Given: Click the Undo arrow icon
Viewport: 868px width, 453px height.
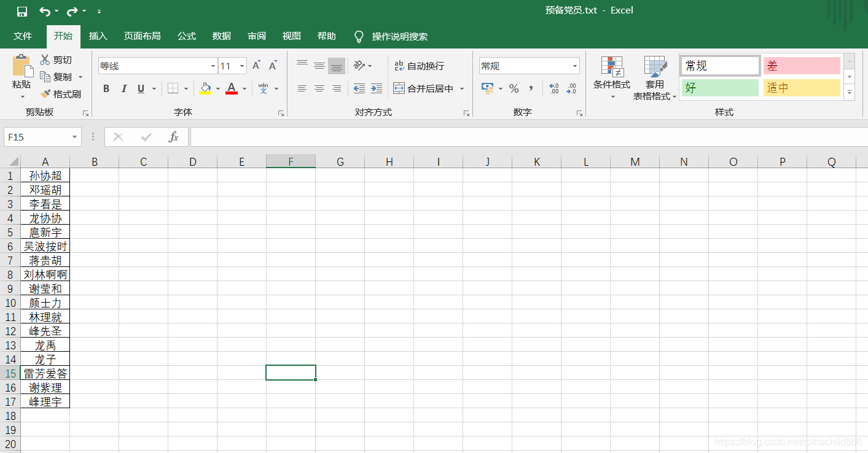Looking at the screenshot, I should pyautogui.click(x=45, y=12).
